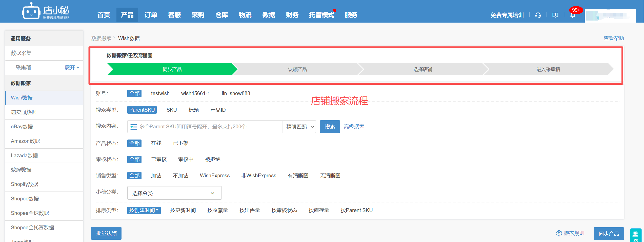The height and width of the screenshot is (242, 644).
Task: Open the 选择分类 category dropdown
Action: tap(174, 193)
